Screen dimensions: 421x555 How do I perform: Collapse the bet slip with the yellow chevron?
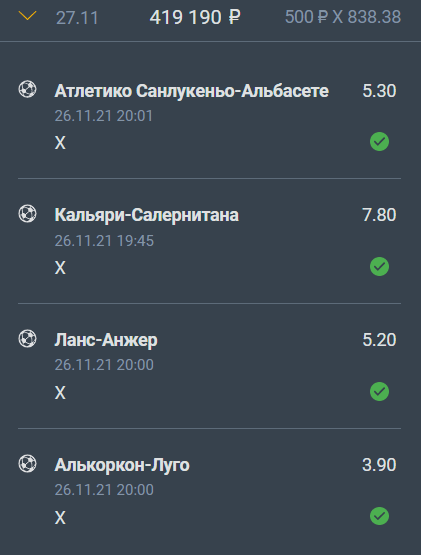tap(27, 16)
